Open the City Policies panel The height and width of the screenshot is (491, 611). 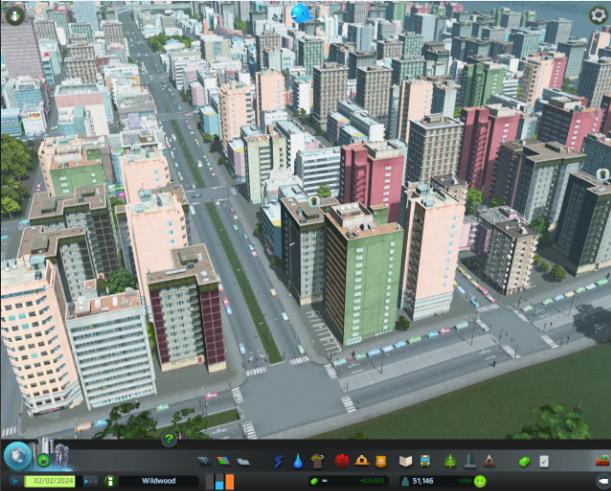[544, 462]
